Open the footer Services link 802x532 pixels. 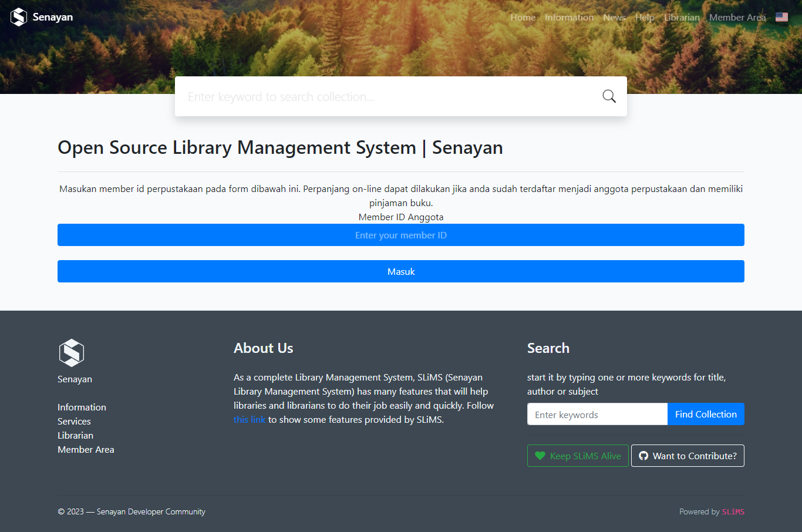point(74,421)
